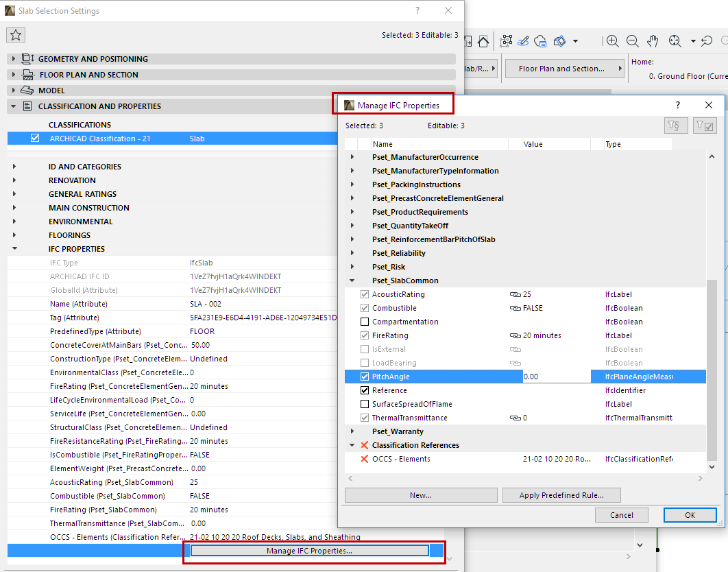
Task: Collapse the Pset_SlabCommon property set
Action: click(x=352, y=281)
